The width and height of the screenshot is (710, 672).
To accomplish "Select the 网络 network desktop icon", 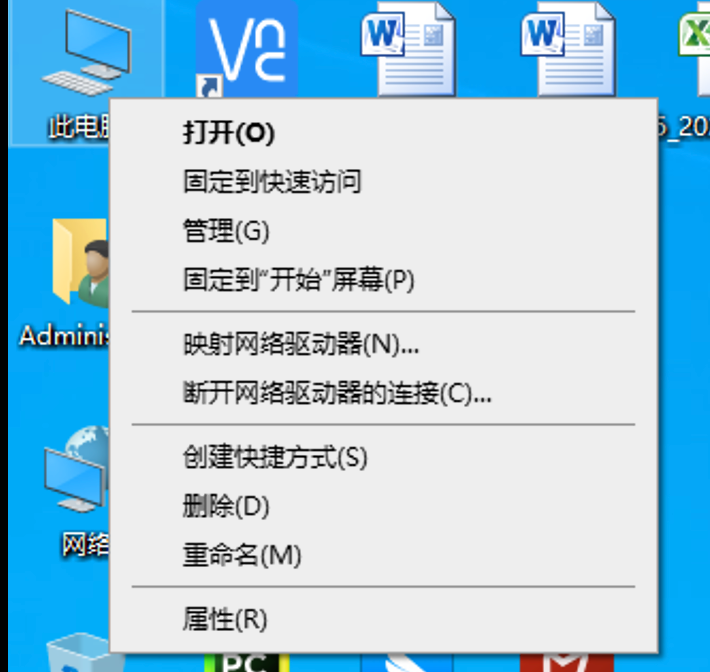I will (x=76, y=469).
